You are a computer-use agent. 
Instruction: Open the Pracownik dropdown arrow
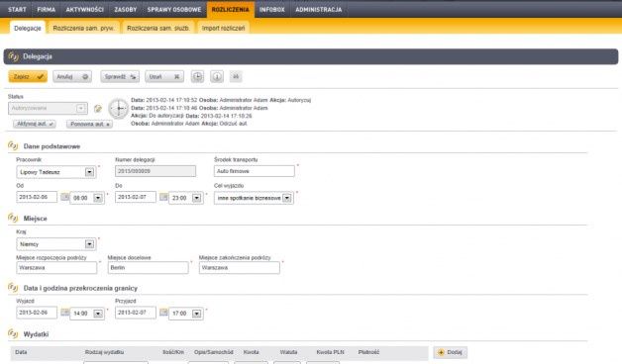[x=89, y=172]
